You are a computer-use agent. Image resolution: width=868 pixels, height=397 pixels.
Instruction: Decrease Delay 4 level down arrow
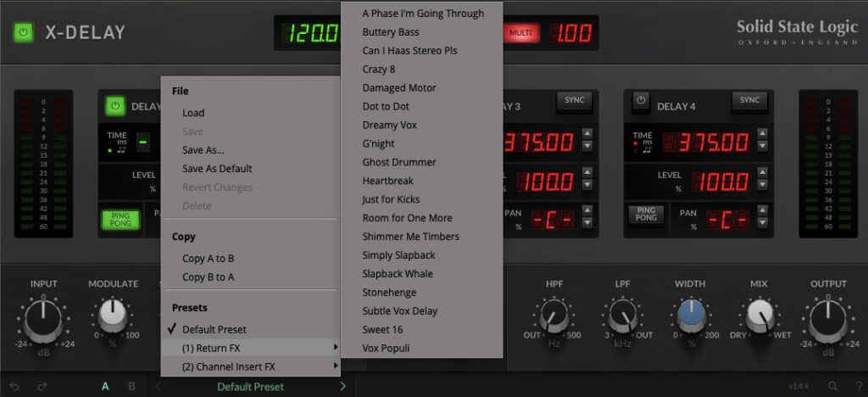(x=762, y=184)
